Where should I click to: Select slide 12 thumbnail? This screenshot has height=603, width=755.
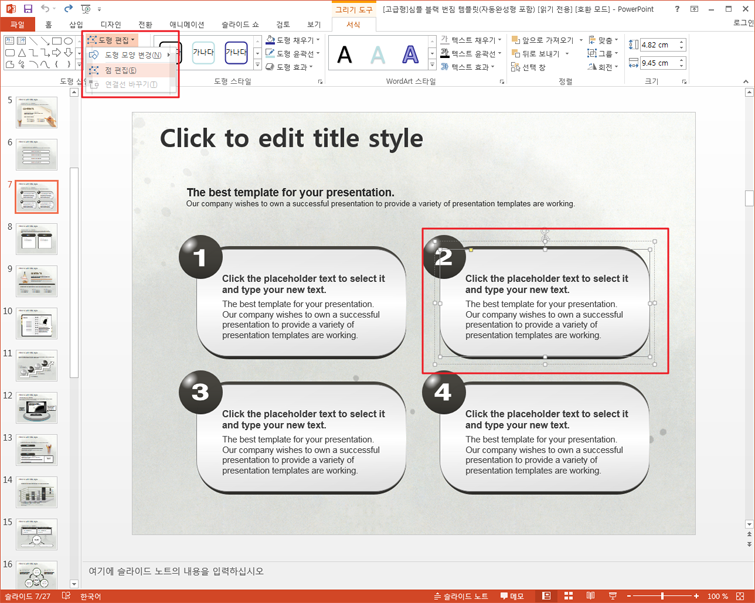(x=37, y=407)
